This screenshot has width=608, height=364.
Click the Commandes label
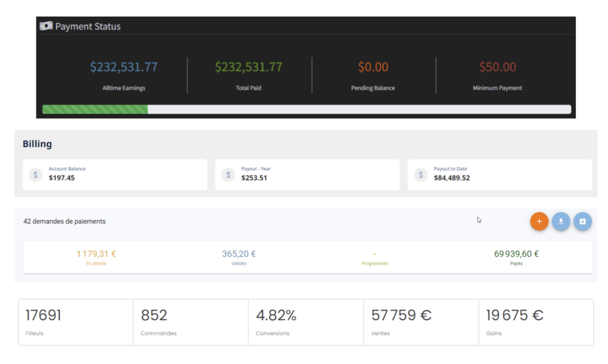click(159, 333)
